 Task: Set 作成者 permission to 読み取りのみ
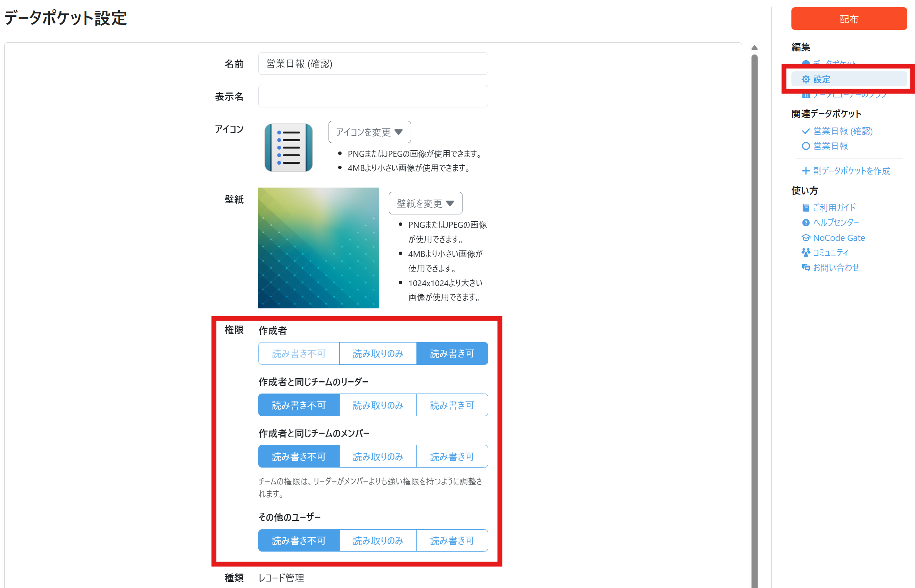pyautogui.click(x=378, y=353)
